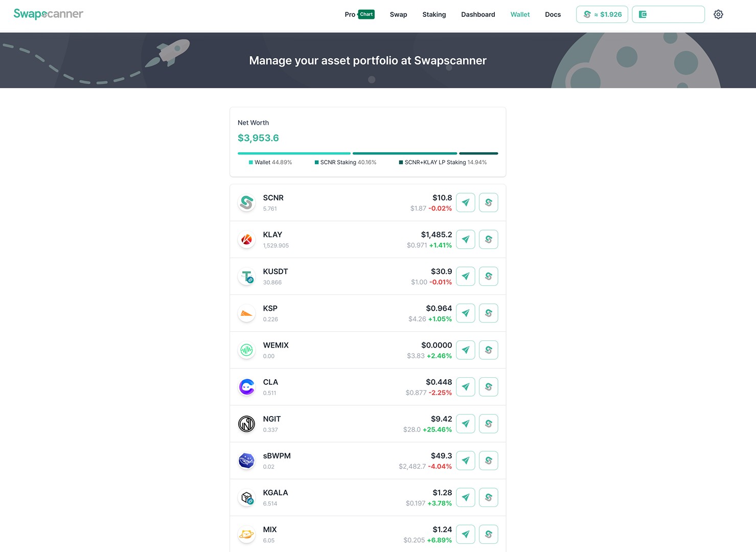Click the send icon for KSP

click(x=466, y=313)
